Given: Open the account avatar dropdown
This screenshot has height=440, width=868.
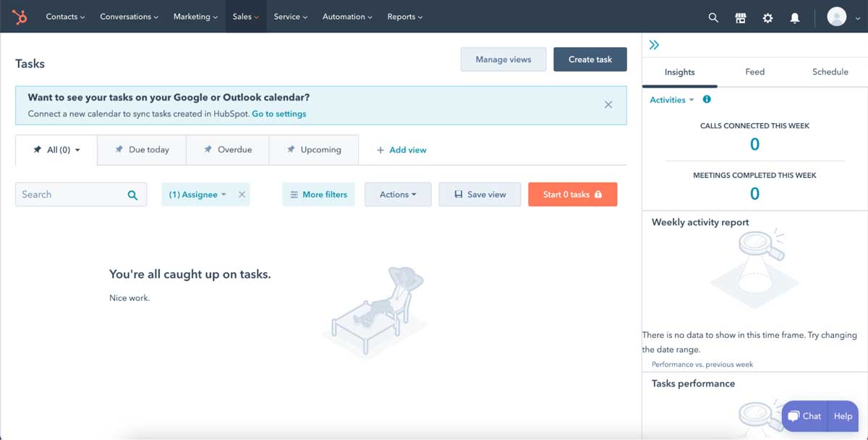Looking at the screenshot, I should tap(839, 16).
